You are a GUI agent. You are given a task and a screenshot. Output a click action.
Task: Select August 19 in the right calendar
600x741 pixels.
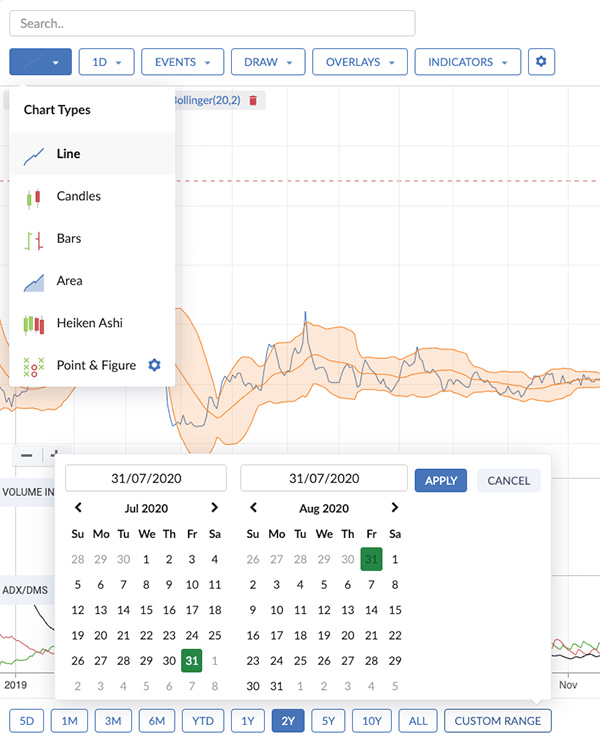pyautogui.click(x=324, y=636)
